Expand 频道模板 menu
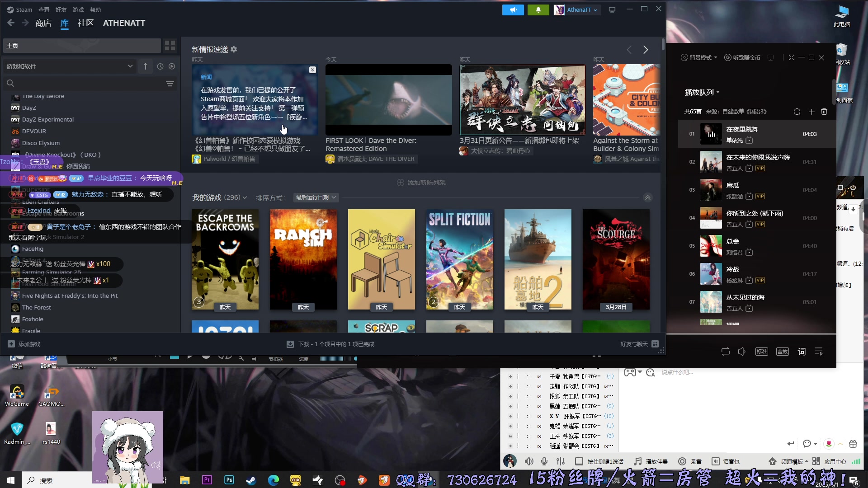Screen dimensions: 868x488 (789, 461)
